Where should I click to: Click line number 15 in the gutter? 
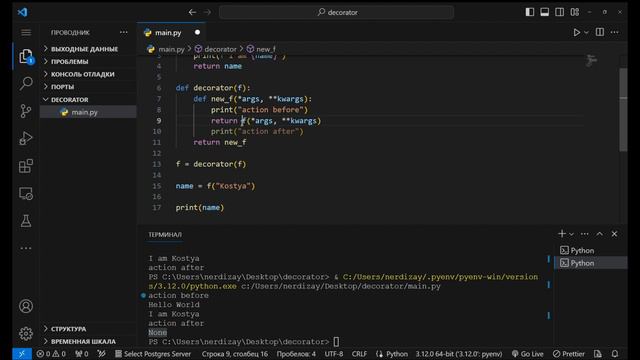[157, 186]
